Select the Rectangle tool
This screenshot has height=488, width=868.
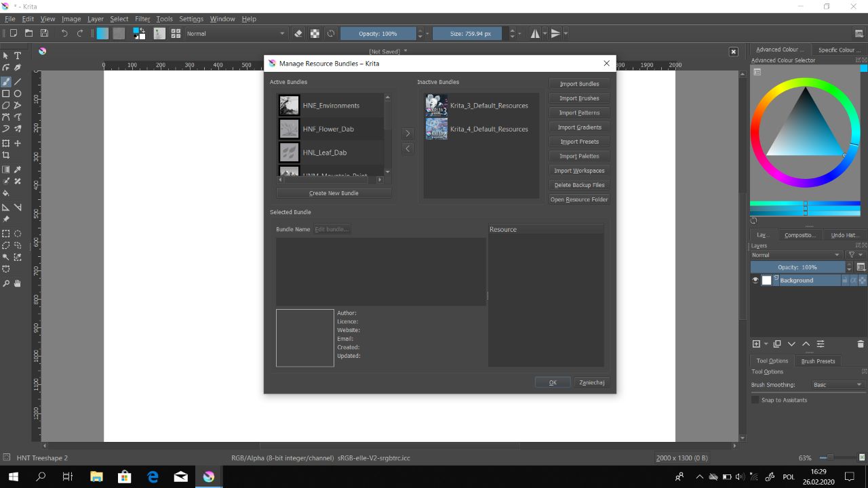click(6, 94)
